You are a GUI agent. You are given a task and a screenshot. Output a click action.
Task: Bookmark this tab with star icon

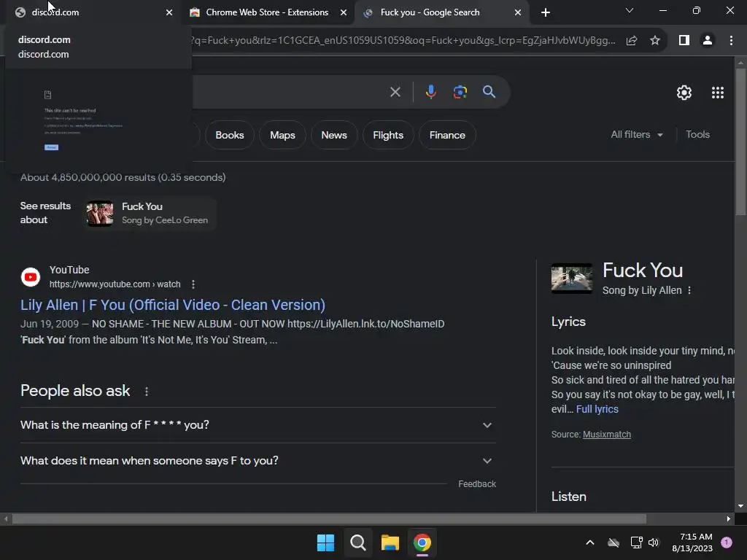click(655, 41)
